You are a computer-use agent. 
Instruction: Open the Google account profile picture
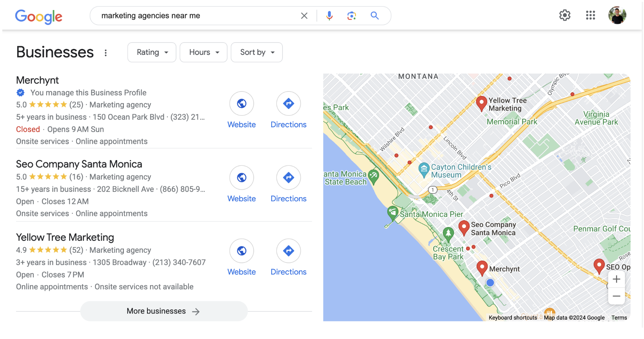click(x=617, y=15)
